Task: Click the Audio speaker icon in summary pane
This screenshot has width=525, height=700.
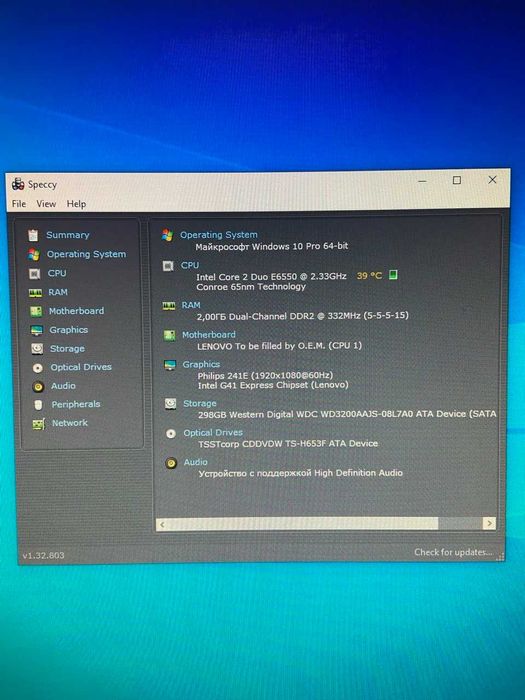Action: (171, 463)
